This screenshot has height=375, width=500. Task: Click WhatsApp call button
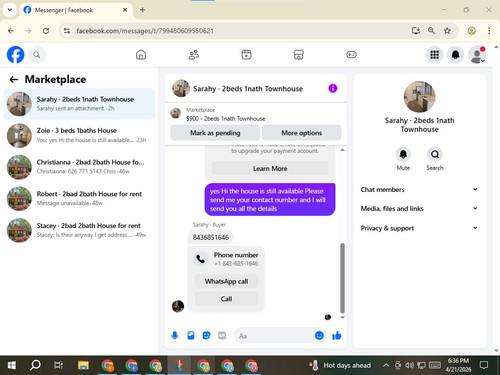(x=226, y=281)
